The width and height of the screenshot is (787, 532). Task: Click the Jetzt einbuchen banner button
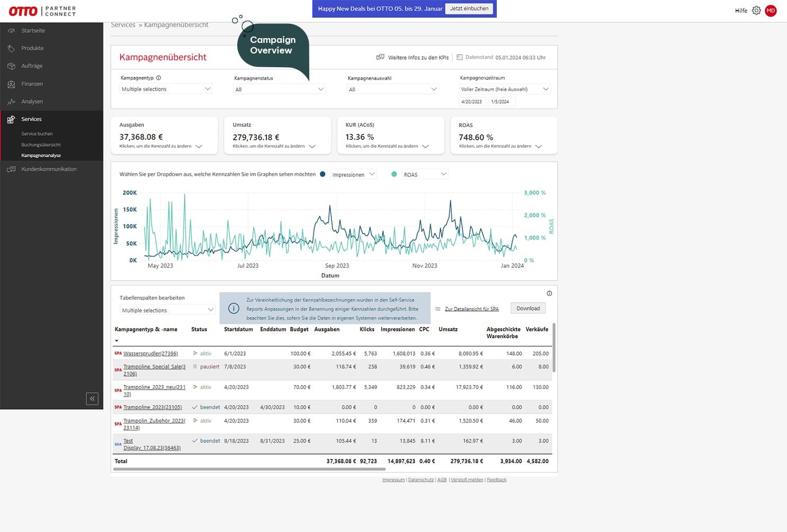coord(469,8)
